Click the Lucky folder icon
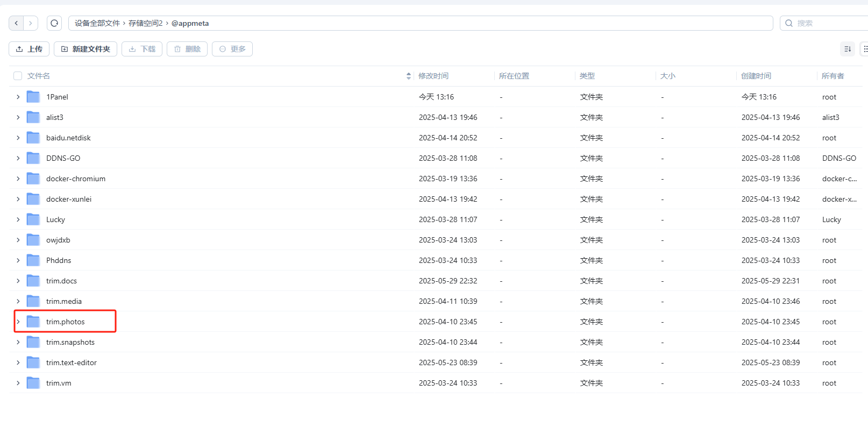 point(33,219)
